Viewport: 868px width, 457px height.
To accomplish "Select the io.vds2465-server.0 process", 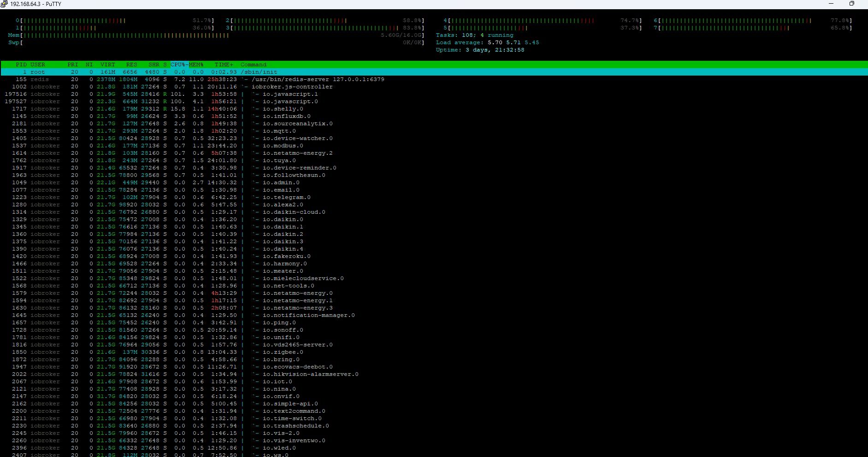I will click(434, 345).
